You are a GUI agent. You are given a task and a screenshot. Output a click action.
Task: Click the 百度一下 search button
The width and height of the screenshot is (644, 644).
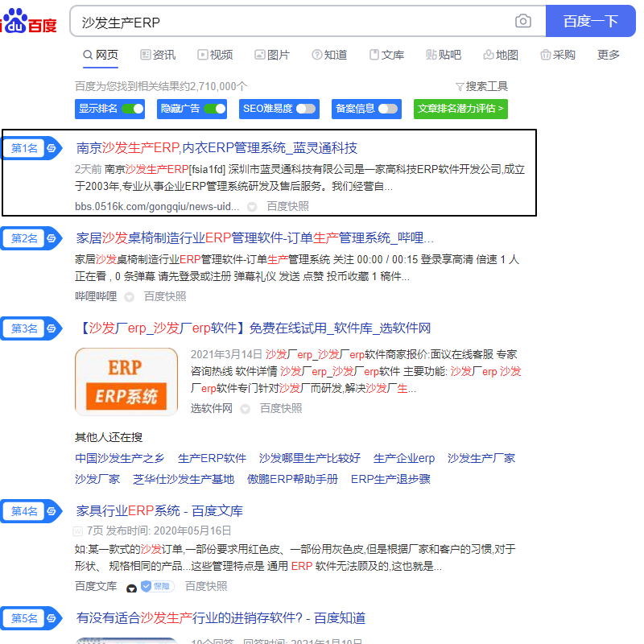coord(590,21)
